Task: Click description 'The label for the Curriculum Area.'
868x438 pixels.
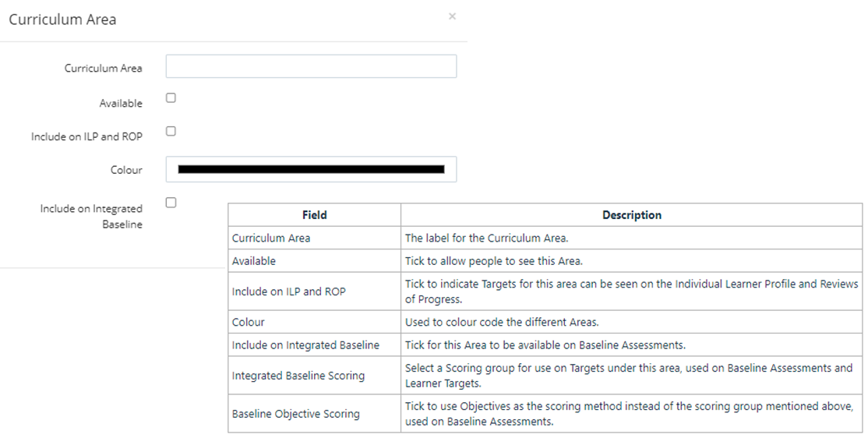Action: click(486, 238)
